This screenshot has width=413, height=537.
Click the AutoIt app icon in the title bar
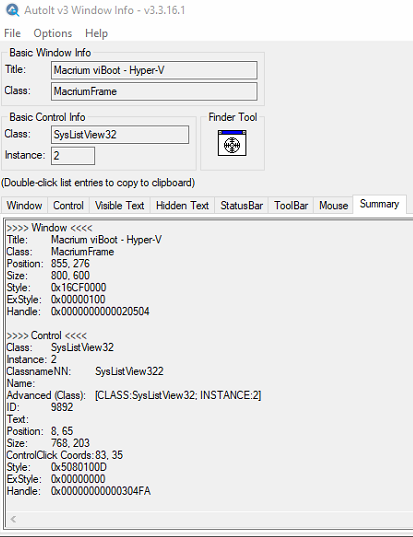(x=13, y=10)
